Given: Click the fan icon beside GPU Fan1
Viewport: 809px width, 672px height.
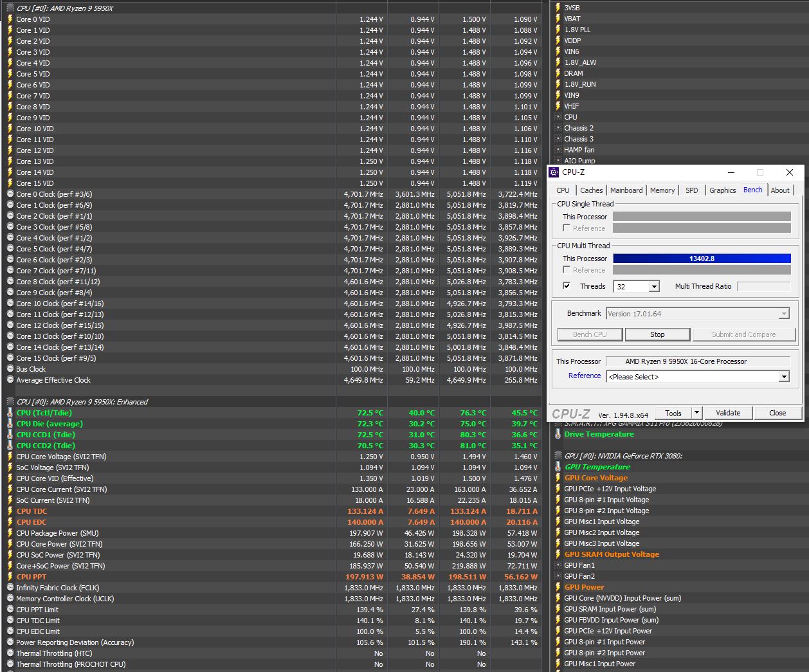Looking at the screenshot, I should 558,565.
